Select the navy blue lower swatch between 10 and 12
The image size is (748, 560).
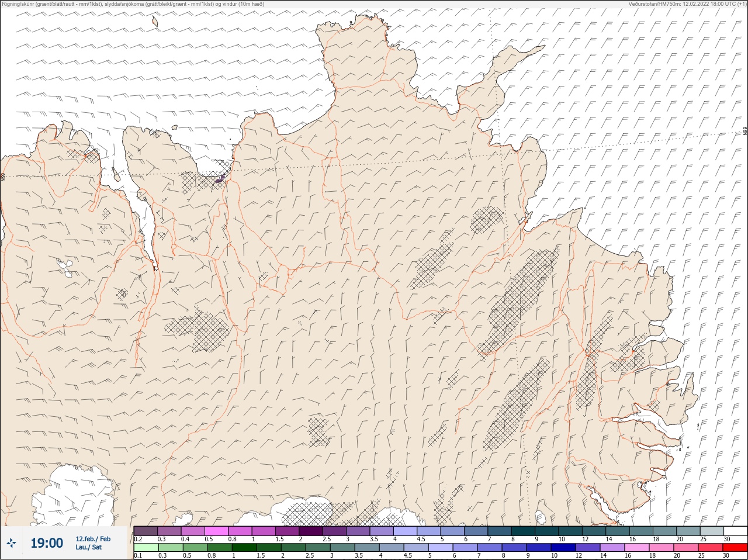point(563,548)
